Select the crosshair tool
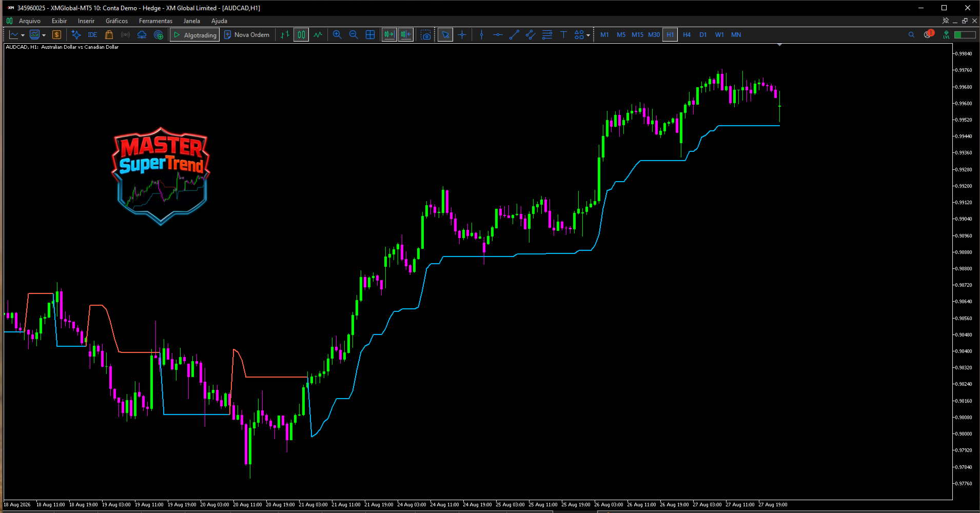Image resolution: width=980 pixels, height=513 pixels. click(462, 35)
